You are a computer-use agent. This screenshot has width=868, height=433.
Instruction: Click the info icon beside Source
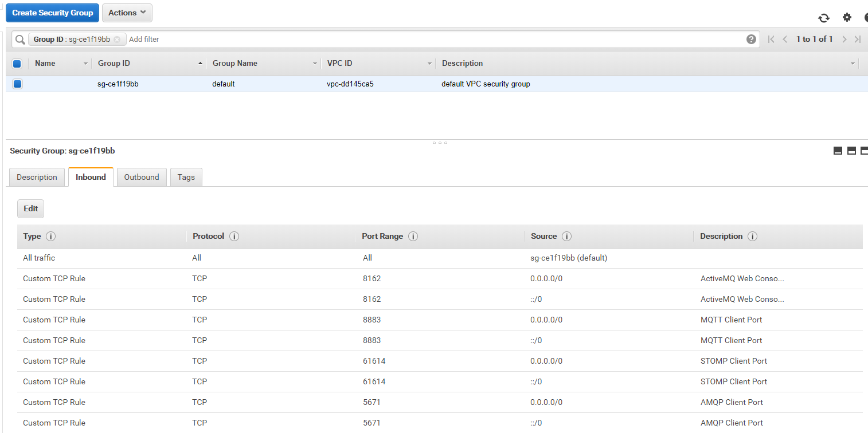pos(566,237)
